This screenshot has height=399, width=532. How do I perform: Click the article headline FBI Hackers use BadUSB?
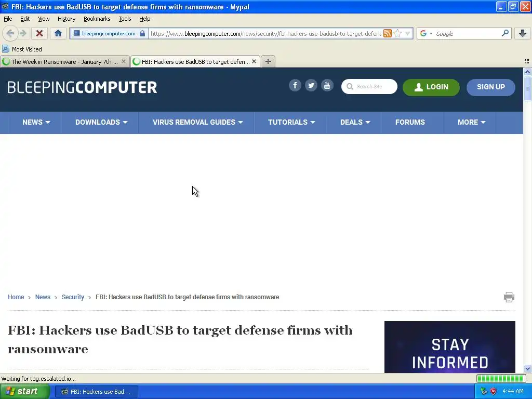[x=180, y=339]
